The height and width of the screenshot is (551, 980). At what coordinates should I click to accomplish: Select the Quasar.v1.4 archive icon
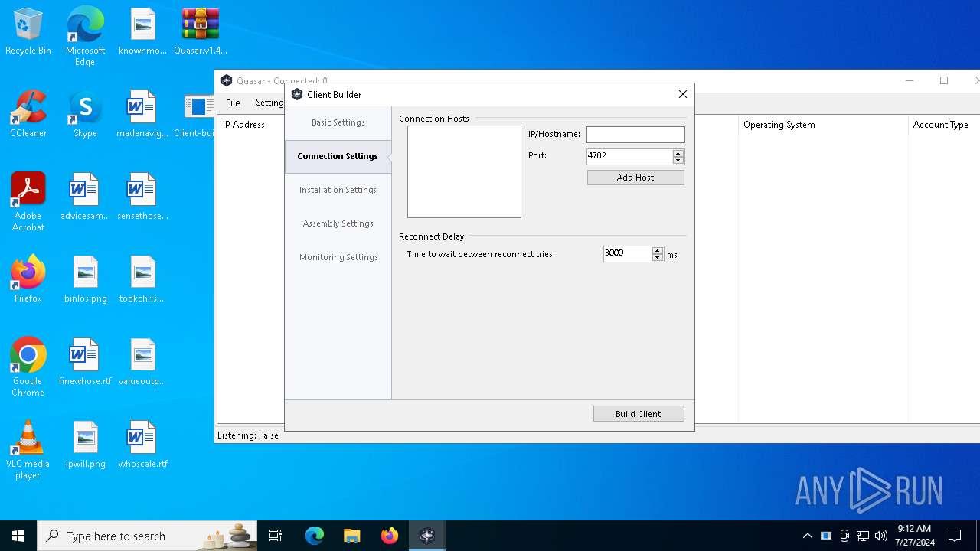201,31
